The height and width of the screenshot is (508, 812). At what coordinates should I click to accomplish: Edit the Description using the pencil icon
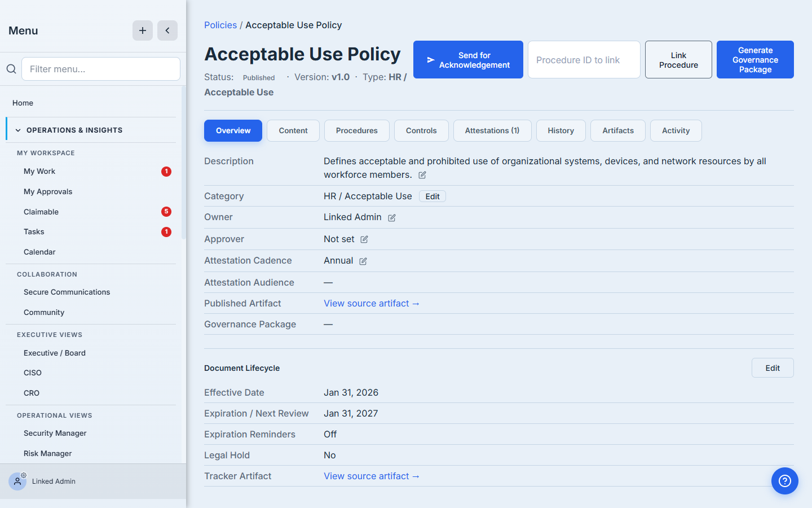422,175
